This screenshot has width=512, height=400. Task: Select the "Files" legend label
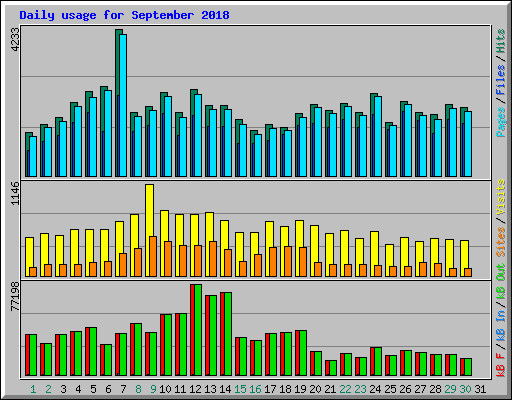point(501,80)
